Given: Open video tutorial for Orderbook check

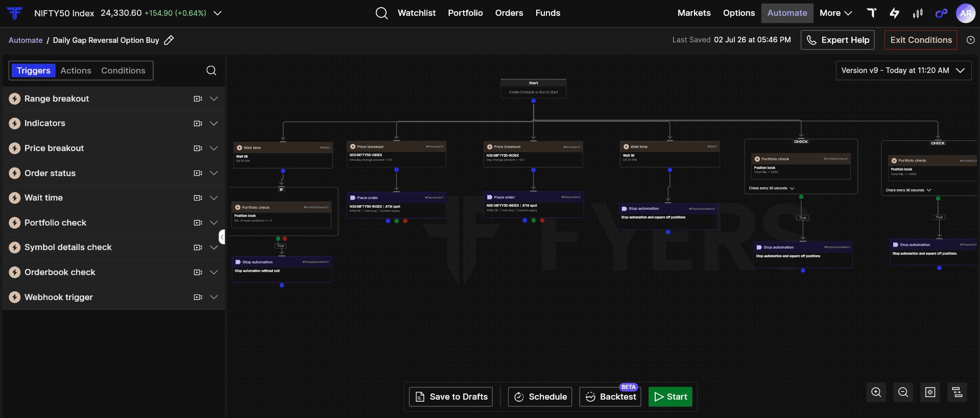Looking at the screenshot, I should click(198, 273).
